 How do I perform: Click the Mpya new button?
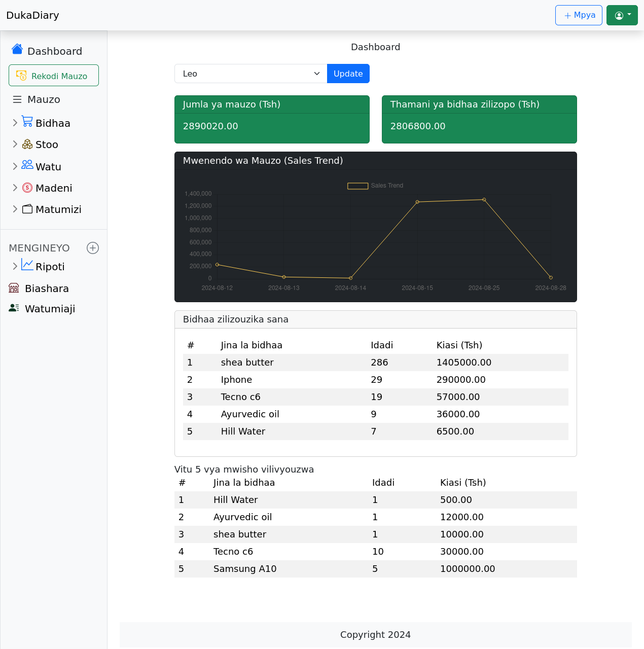(x=579, y=15)
